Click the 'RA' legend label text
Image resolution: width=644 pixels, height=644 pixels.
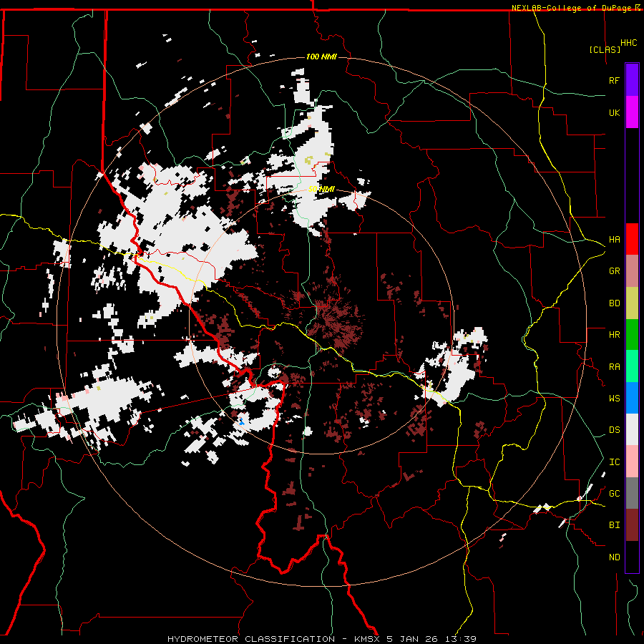coord(614,367)
